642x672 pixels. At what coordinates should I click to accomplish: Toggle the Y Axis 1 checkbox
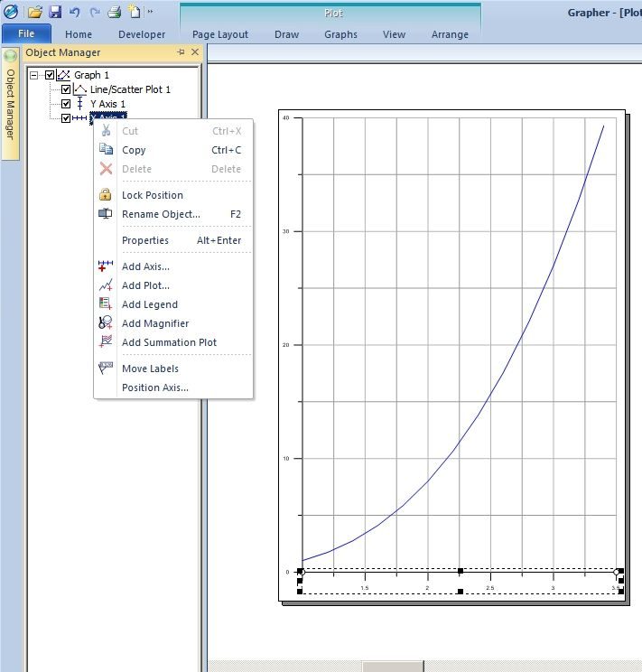(66, 104)
